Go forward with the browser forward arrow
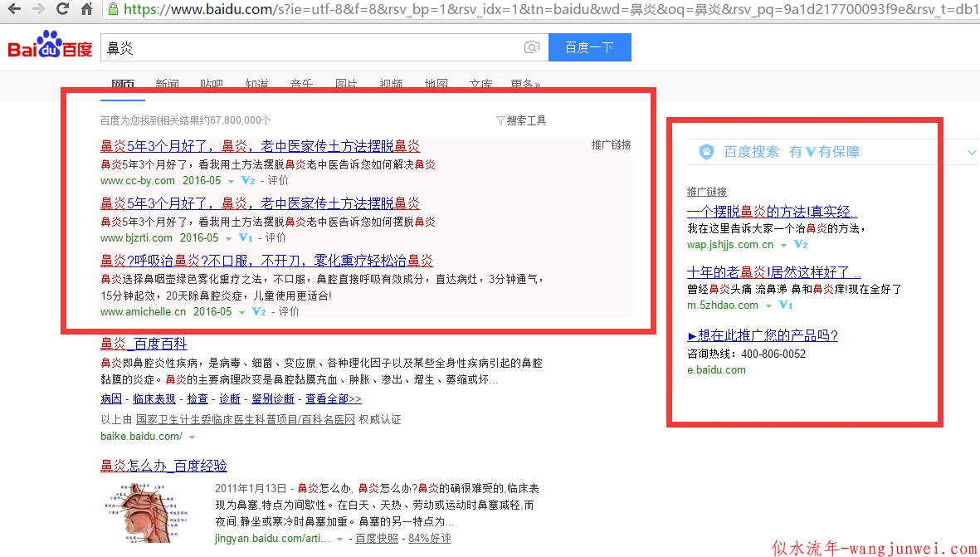This screenshot has width=980, height=557. [38, 9]
